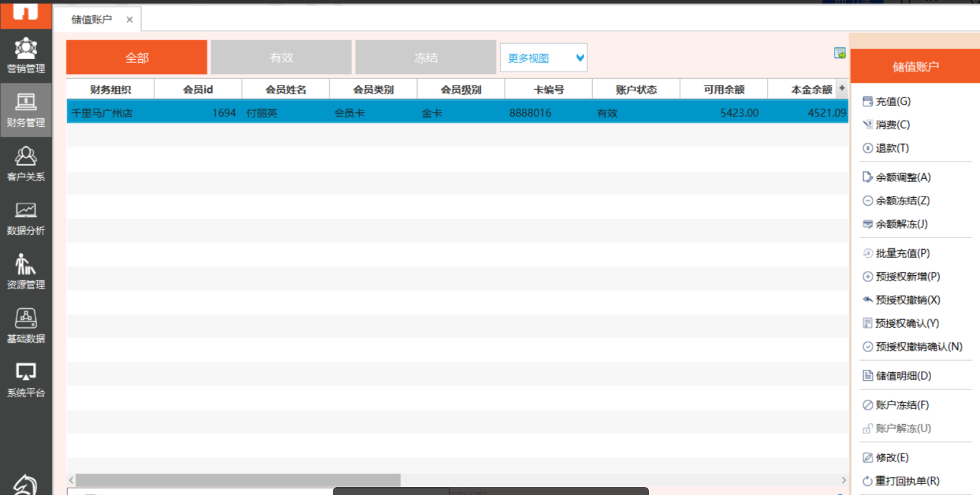Viewport: 980px width, 495px height.
Task: Close the 储值账户 tab
Action: point(129,20)
